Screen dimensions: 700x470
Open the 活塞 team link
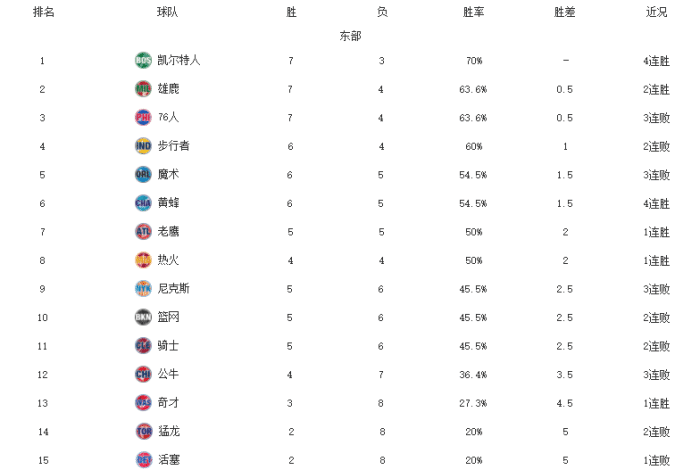169,459
